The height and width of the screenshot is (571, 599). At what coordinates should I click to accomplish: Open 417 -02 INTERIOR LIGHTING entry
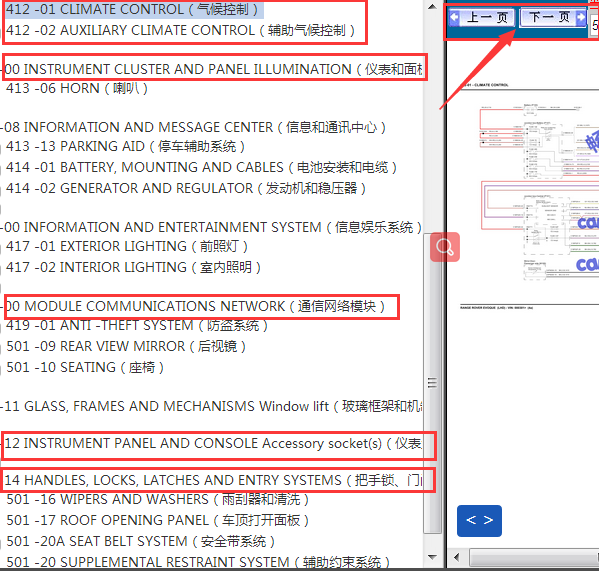133,267
